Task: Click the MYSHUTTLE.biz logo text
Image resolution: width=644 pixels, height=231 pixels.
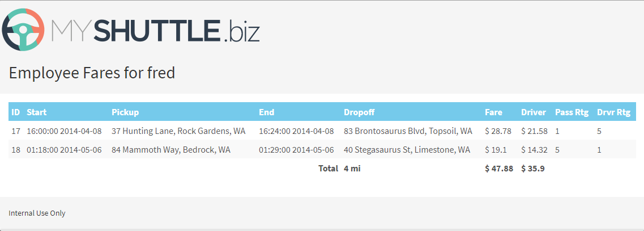Action: click(x=156, y=31)
